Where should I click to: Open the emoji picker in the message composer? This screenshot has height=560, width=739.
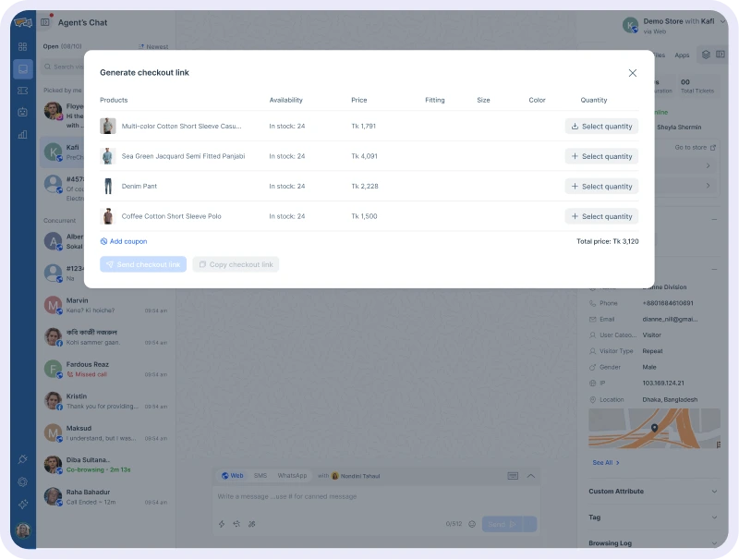coord(471,522)
